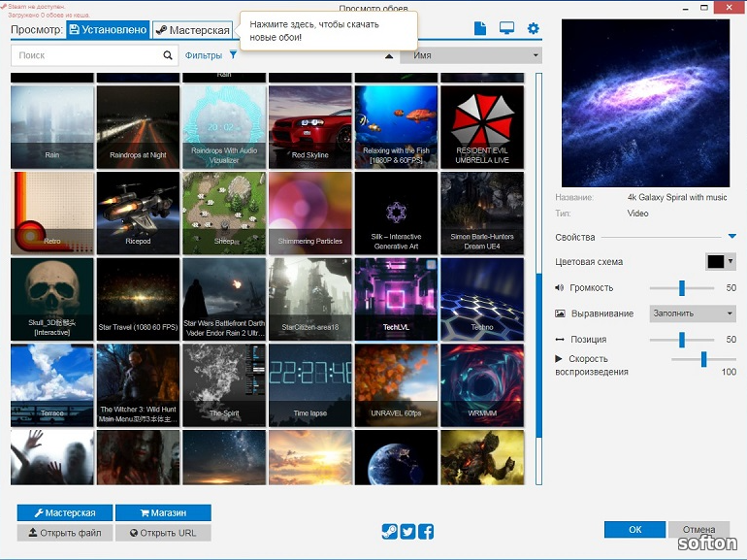Open the Twitter social link icon
Screen dimensions: 747x560
pyautogui.click(x=407, y=531)
